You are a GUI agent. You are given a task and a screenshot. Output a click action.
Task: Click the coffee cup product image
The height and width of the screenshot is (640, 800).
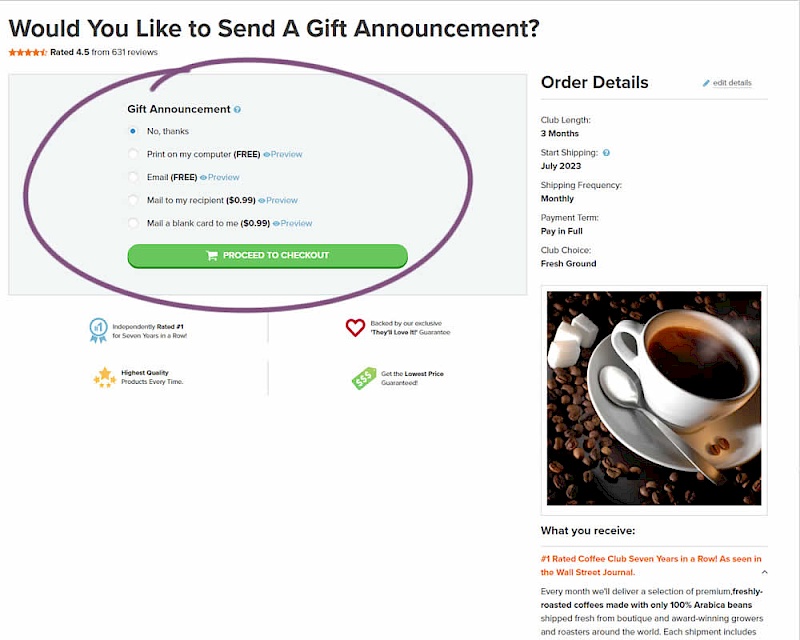654,397
